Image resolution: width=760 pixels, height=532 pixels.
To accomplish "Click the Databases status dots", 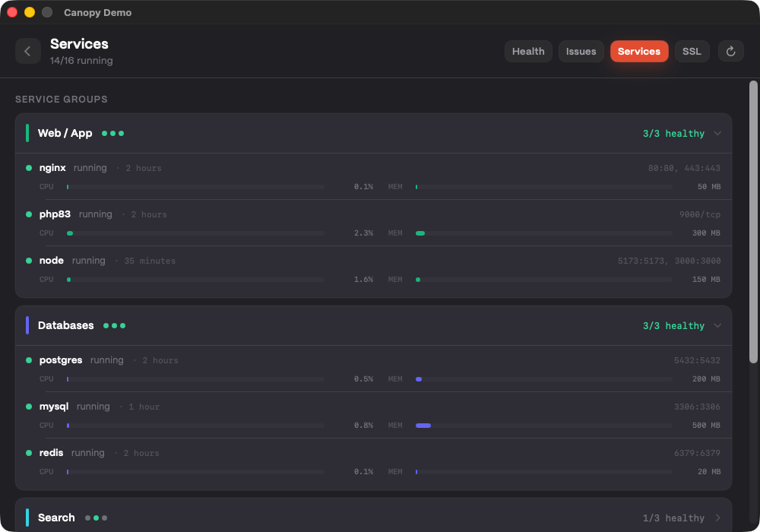I will (x=115, y=325).
